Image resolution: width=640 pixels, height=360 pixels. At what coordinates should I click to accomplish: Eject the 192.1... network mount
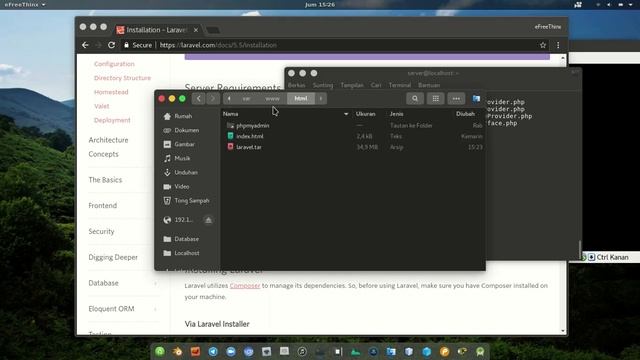(208, 220)
